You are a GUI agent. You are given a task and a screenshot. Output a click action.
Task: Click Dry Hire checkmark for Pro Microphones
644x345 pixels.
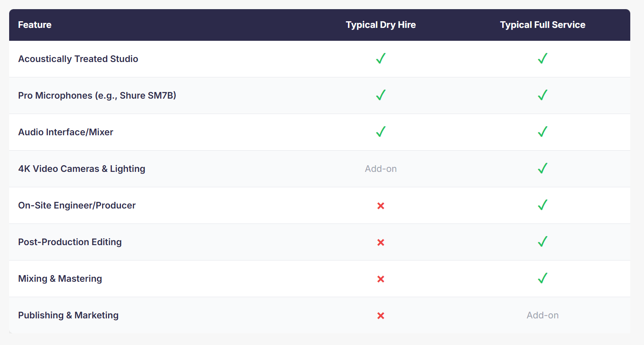(381, 95)
